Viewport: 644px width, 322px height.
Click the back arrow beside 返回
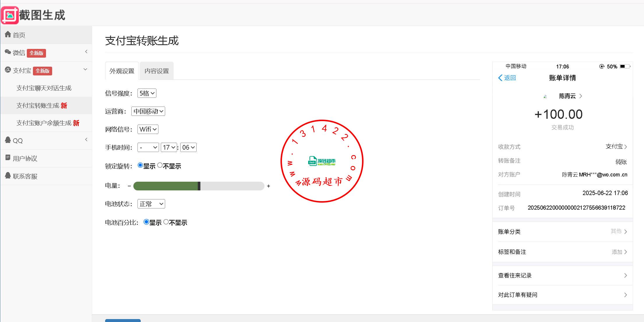(x=500, y=78)
